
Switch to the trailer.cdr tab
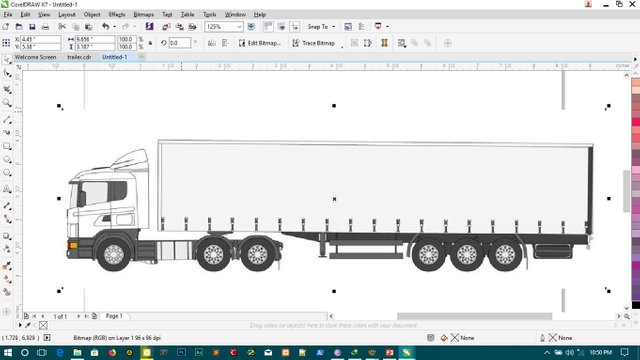coord(79,57)
